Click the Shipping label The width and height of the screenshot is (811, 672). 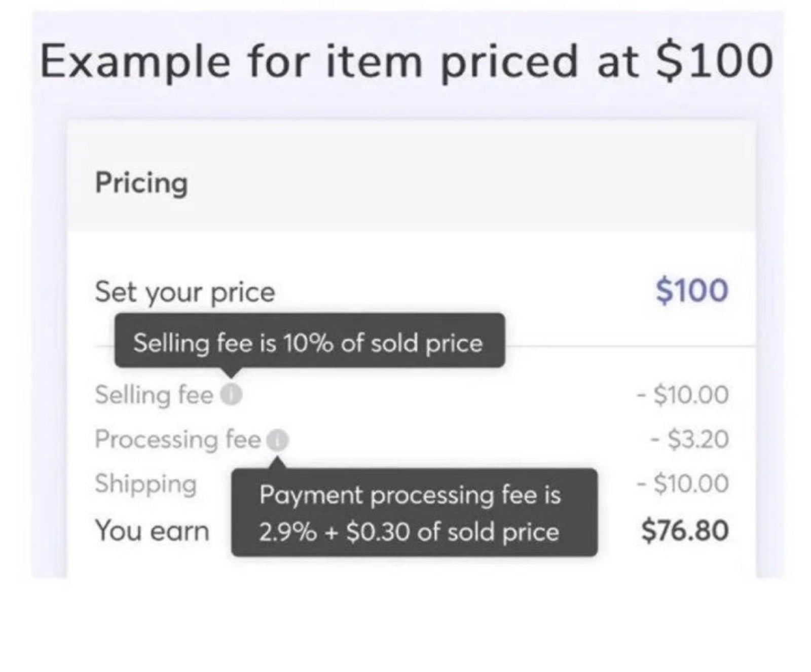click(145, 484)
